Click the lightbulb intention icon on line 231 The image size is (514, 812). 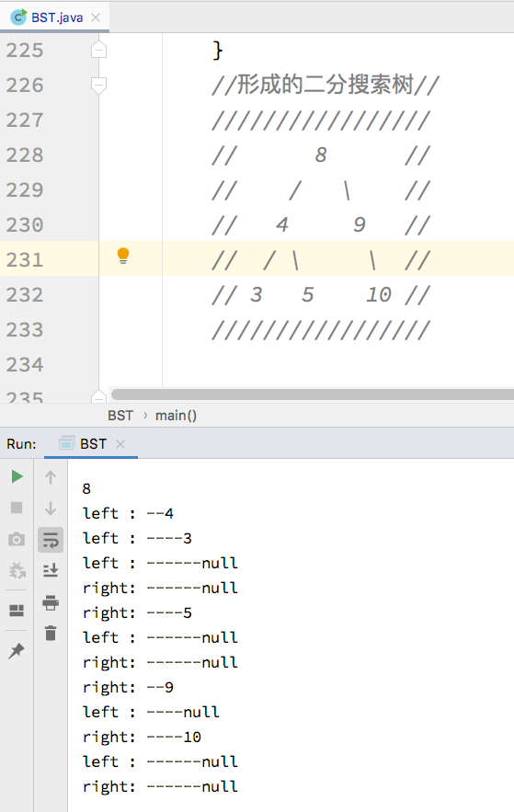pyautogui.click(x=123, y=256)
